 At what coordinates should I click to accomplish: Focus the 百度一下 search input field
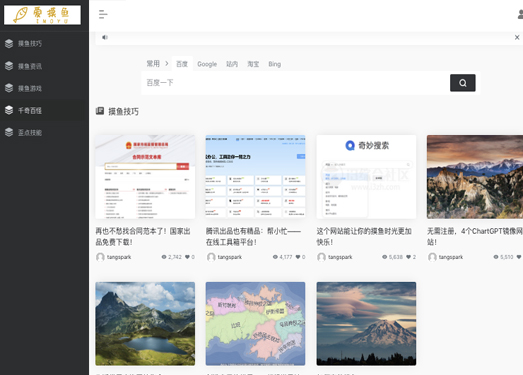296,83
